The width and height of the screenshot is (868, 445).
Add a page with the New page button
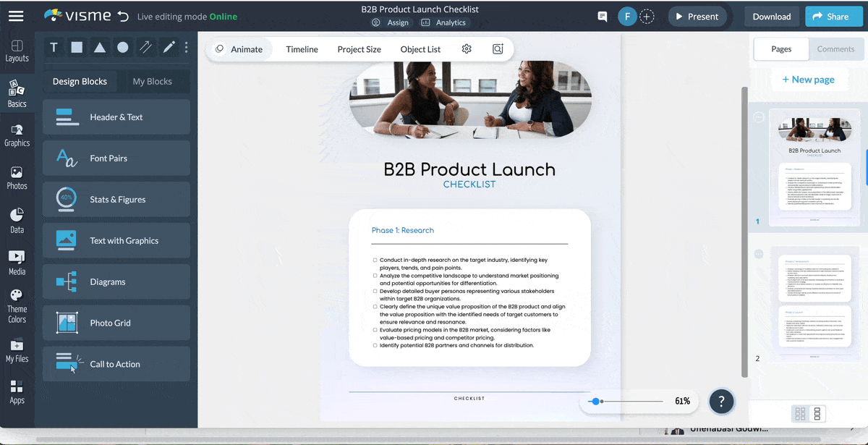(809, 79)
